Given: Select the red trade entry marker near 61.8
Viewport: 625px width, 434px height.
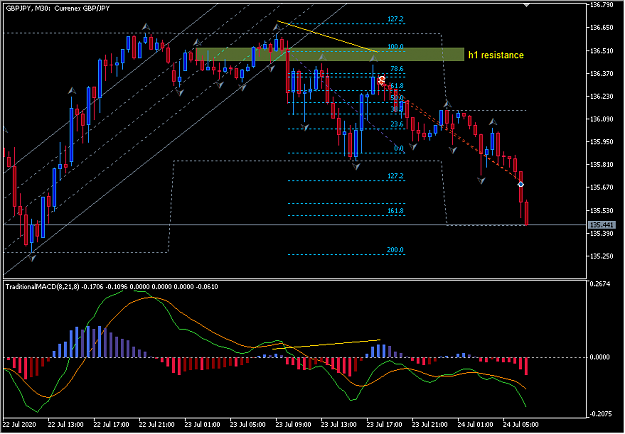Looking at the screenshot, I should 381,81.
